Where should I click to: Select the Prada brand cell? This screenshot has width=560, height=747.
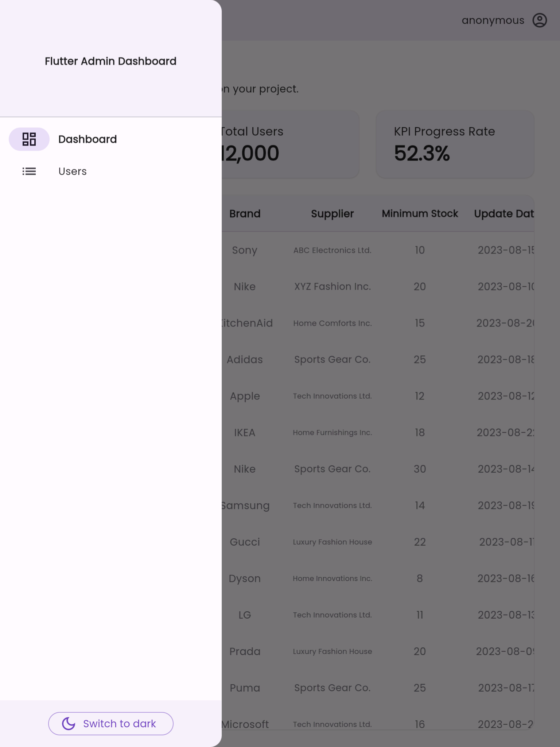point(245,651)
